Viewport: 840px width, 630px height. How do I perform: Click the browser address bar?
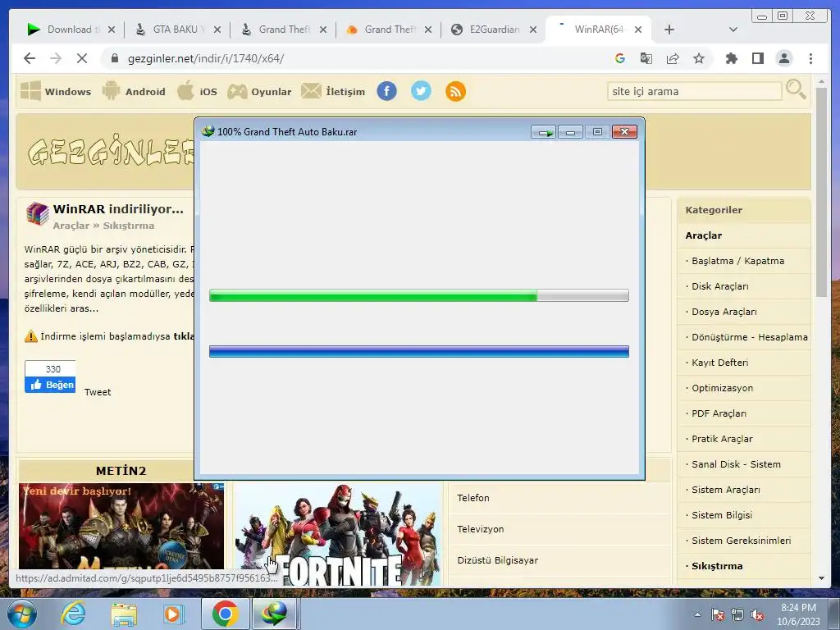pos(354,58)
